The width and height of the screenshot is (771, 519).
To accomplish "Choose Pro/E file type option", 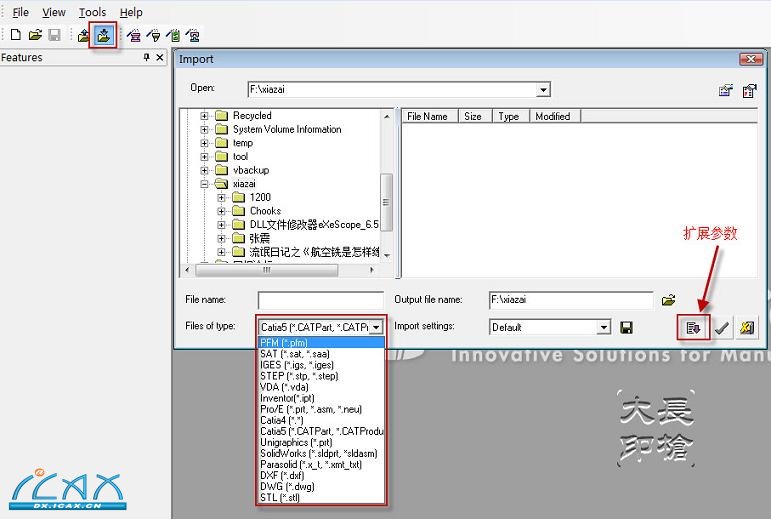I will (321, 409).
